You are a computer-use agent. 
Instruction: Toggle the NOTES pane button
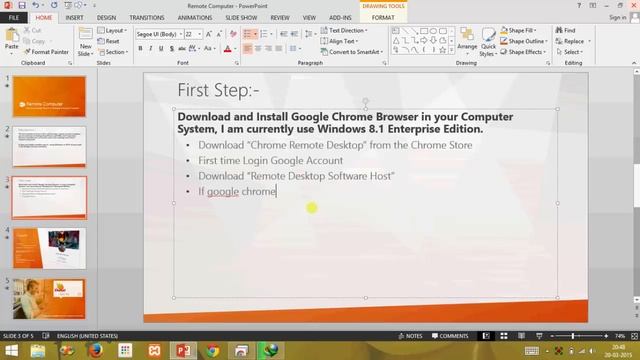click(x=410, y=336)
